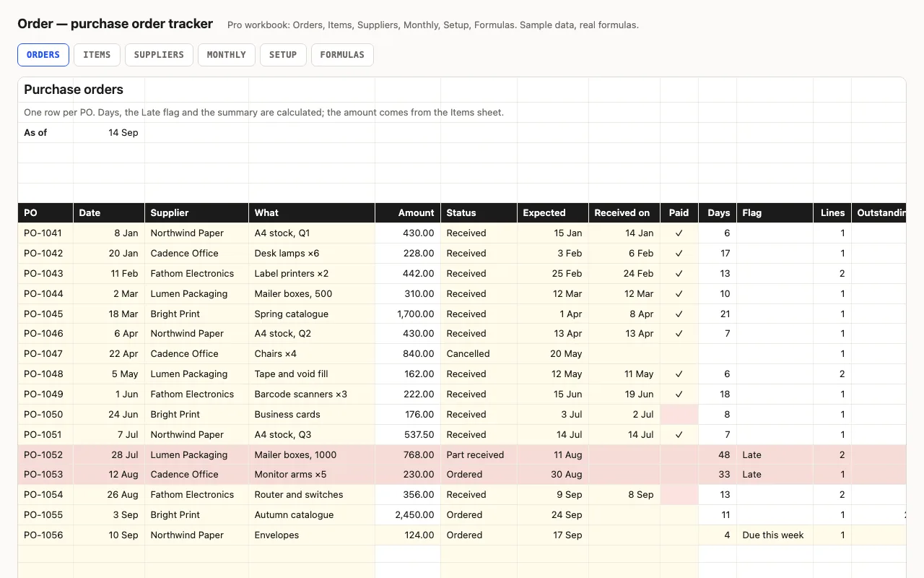The image size is (924, 578).
Task: Toggle the Paid checkmark for PO-1041
Action: pyautogui.click(x=679, y=233)
